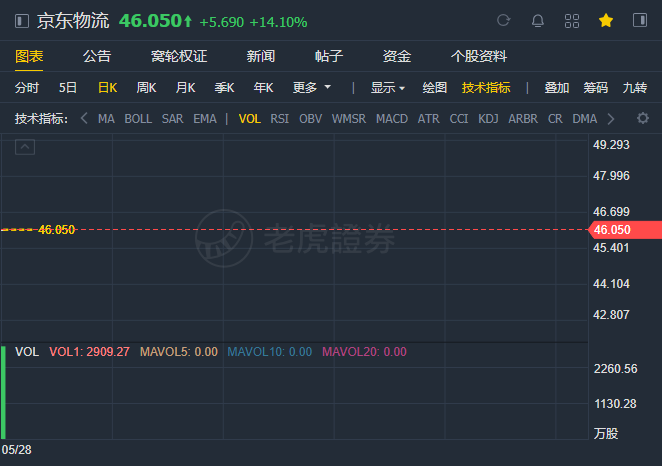Select the CCI sub-indicator

(x=459, y=119)
